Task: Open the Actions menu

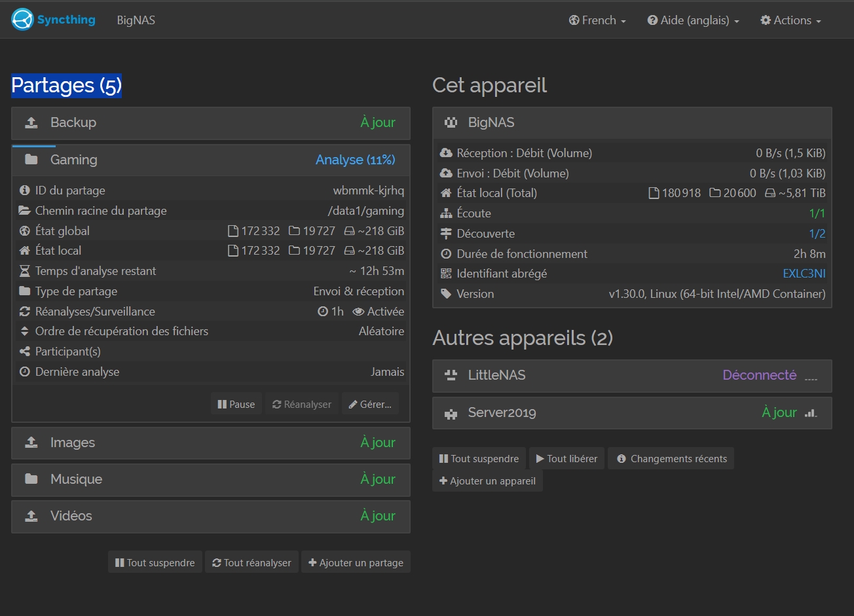Action: click(x=790, y=20)
